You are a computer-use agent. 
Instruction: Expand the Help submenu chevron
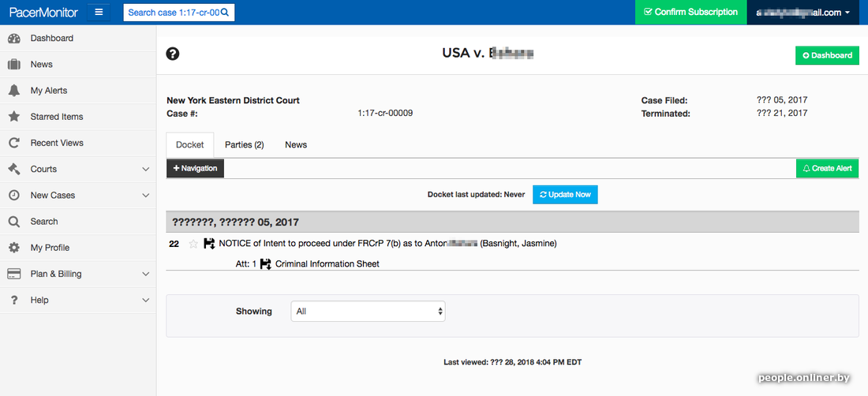tap(146, 300)
